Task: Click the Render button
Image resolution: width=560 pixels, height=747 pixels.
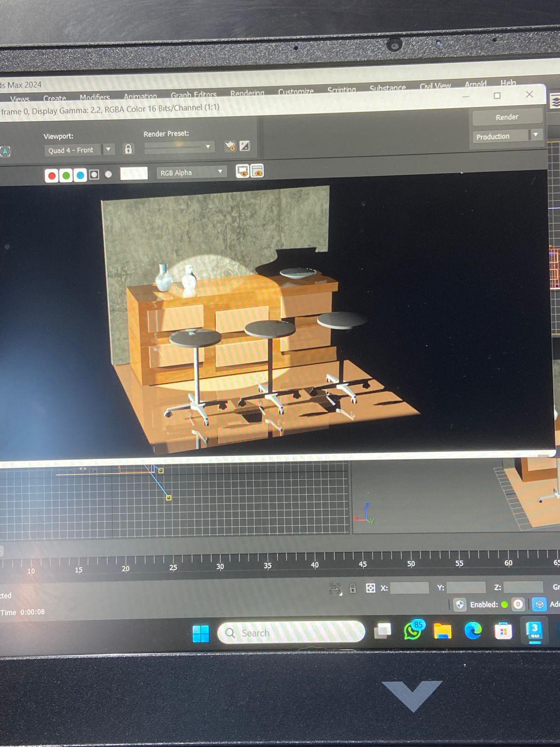Action: 507,117
